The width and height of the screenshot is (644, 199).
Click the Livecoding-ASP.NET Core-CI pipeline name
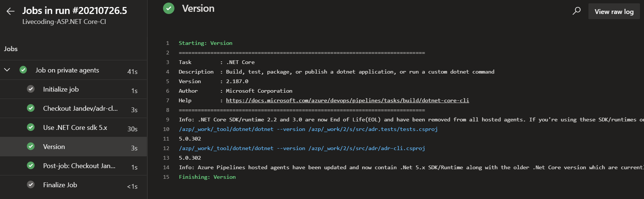pyautogui.click(x=64, y=22)
